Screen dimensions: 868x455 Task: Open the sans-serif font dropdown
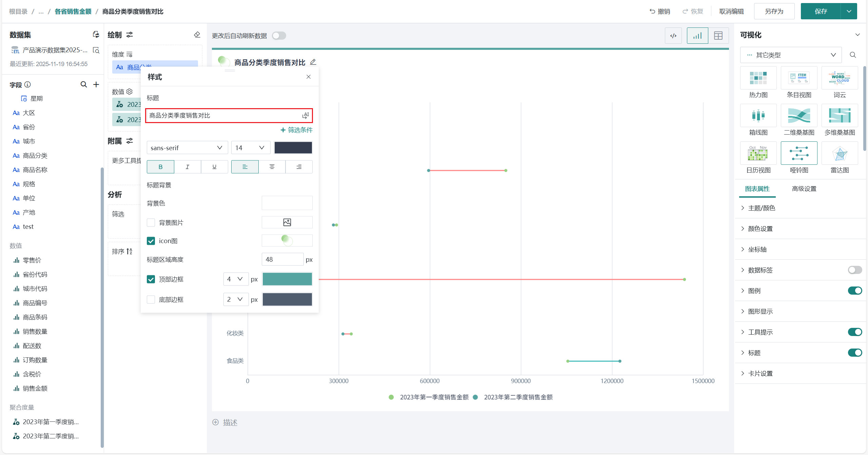tap(187, 148)
